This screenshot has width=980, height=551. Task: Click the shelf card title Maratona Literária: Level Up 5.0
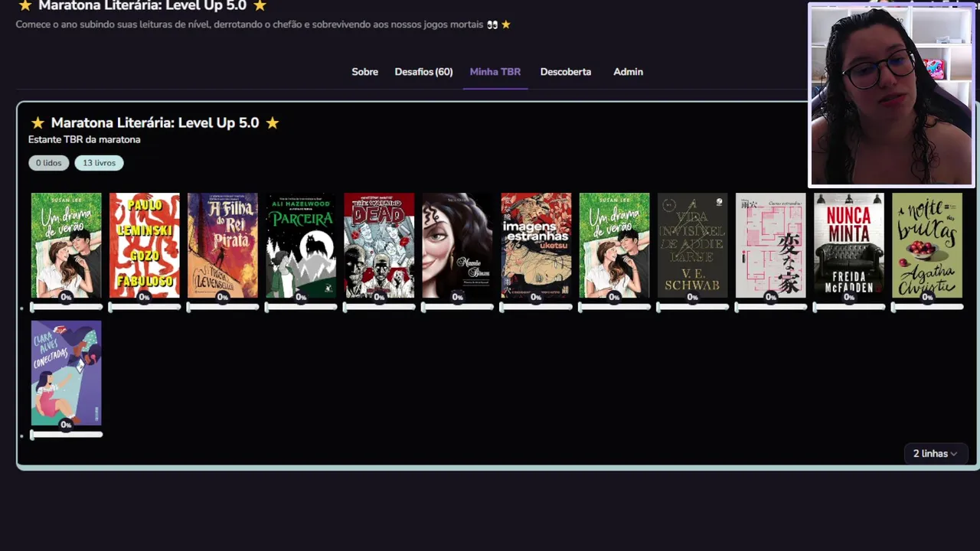click(155, 122)
